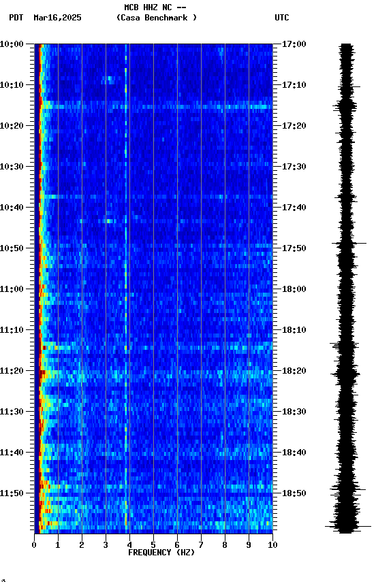This screenshot has width=376, height=588.
Task: Click the '3' frequency axis tick label
Action: 106,545
